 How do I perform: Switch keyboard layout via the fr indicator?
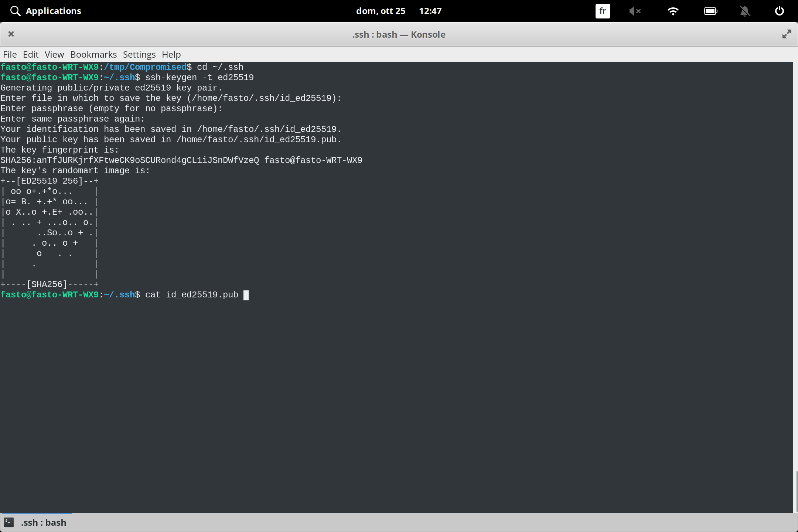click(x=602, y=11)
